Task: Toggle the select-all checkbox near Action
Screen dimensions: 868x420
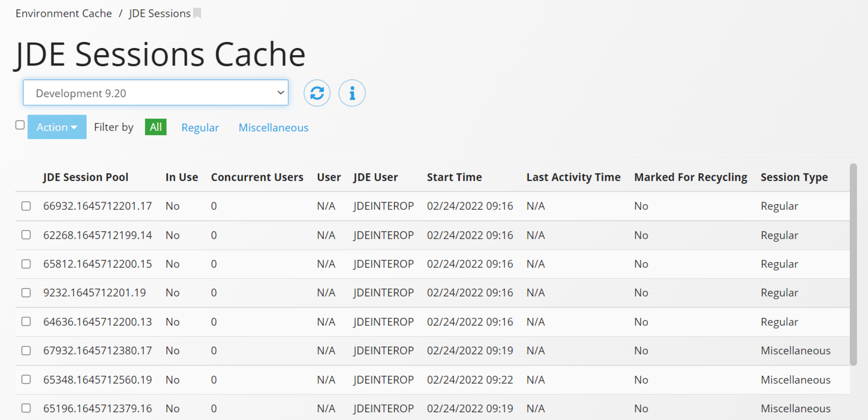Action: click(x=20, y=125)
